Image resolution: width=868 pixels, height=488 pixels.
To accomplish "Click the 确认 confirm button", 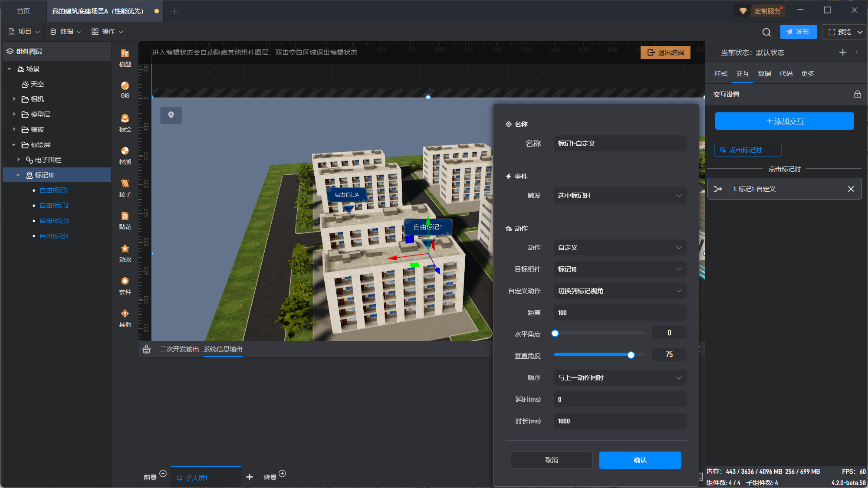I will click(x=640, y=460).
